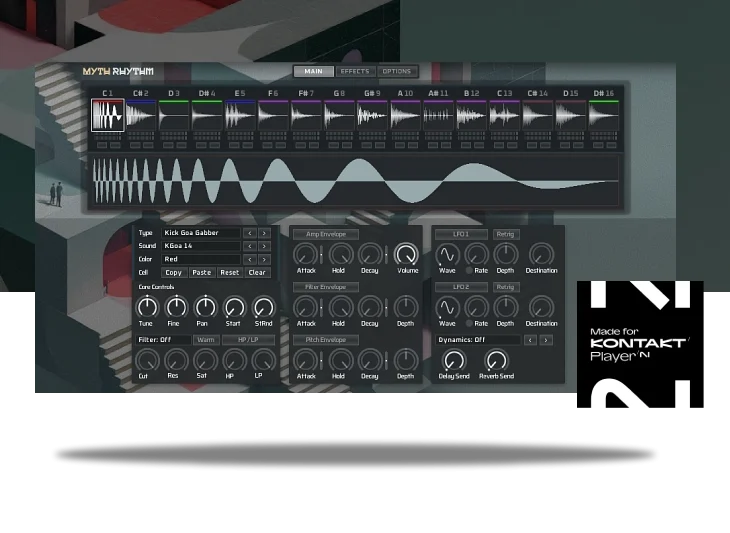730x533 pixels.
Task: Click the LFO 2 Wave shape icon
Action: pos(447,307)
